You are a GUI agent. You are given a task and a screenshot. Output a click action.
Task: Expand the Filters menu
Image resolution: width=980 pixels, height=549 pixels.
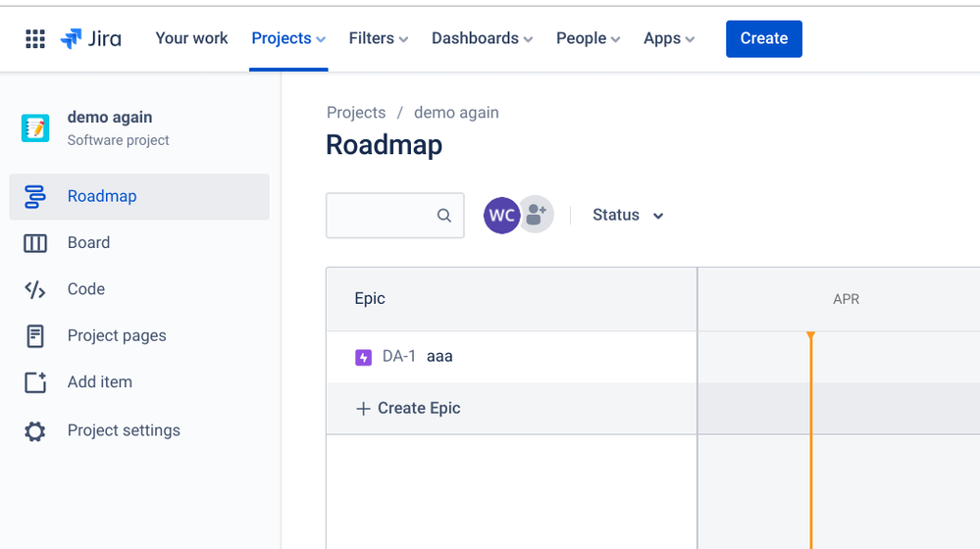[378, 38]
